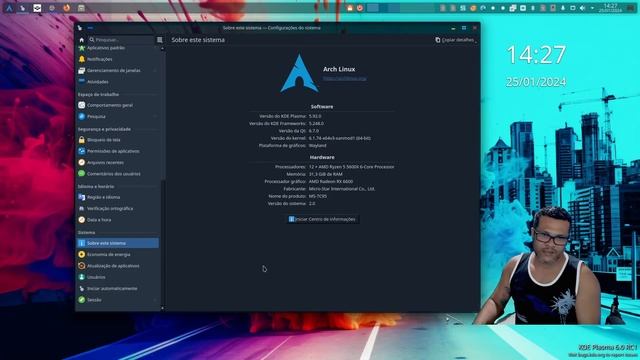Go to the settings home page

pos(81,40)
